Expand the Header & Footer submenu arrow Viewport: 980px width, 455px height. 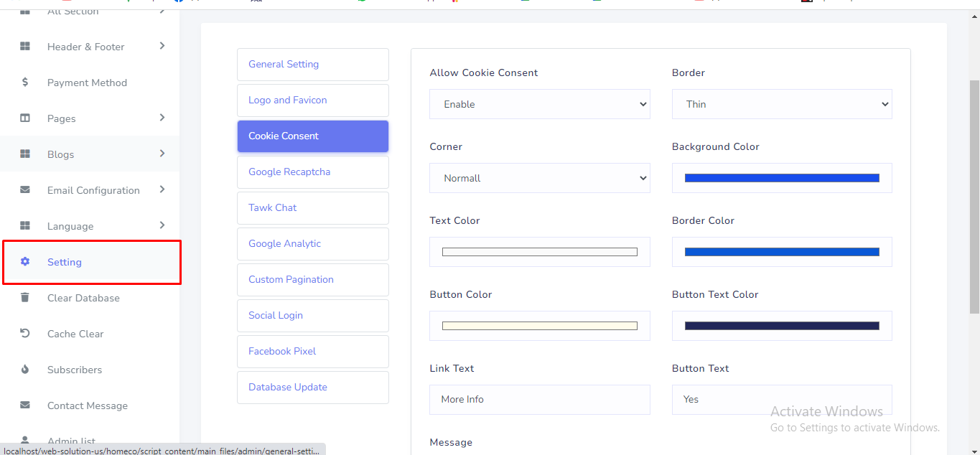click(162, 46)
